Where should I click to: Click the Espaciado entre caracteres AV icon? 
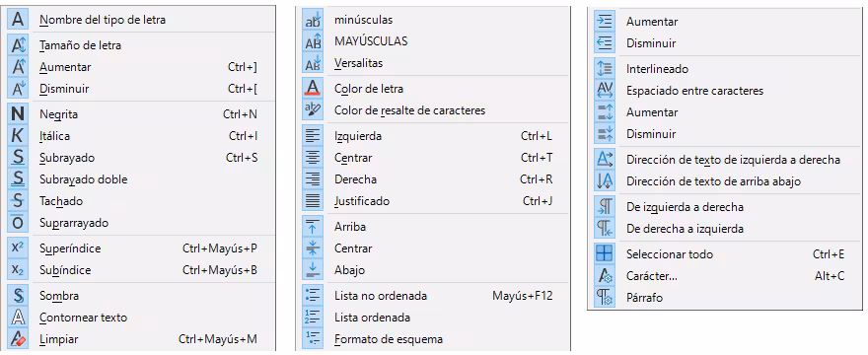tap(605, 91)
